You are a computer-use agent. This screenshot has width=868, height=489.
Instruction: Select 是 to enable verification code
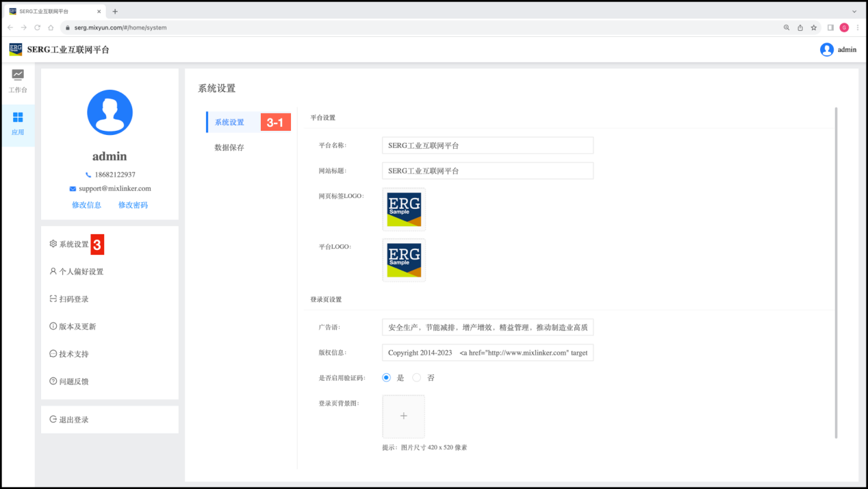coord(386,377)
